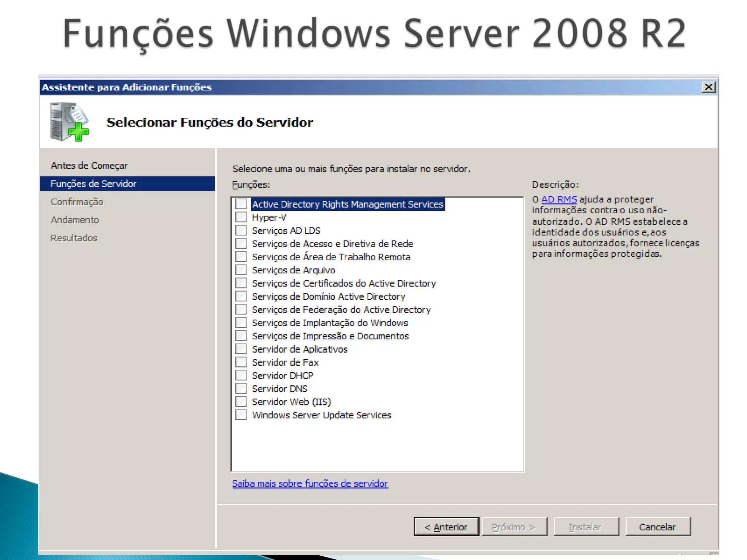The image size is (747, 560).
Task: Select the Servidor DHCP checkbox
Action: tap(241, 375)
